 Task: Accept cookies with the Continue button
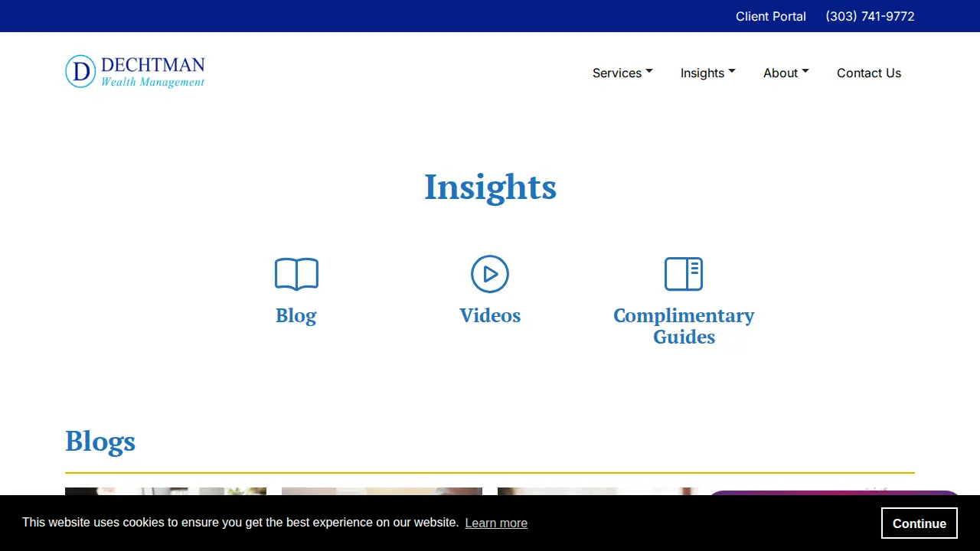[x=920, y=523]
